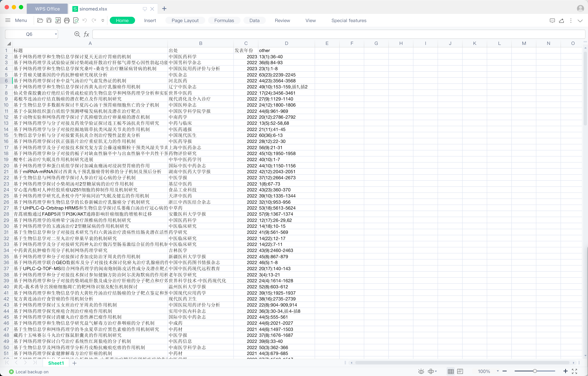Open the Formulas ribbon tab
588x376 pixels.
[x=224, y=20]
